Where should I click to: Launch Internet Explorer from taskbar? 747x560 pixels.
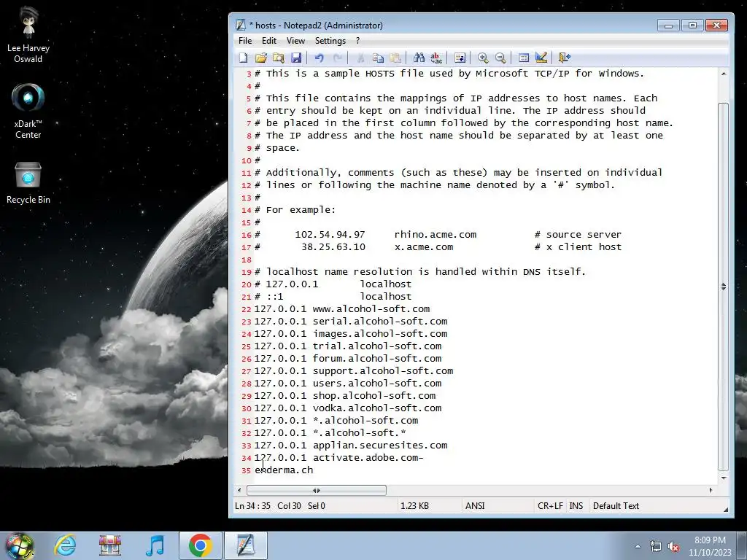[x=65, y=545]
